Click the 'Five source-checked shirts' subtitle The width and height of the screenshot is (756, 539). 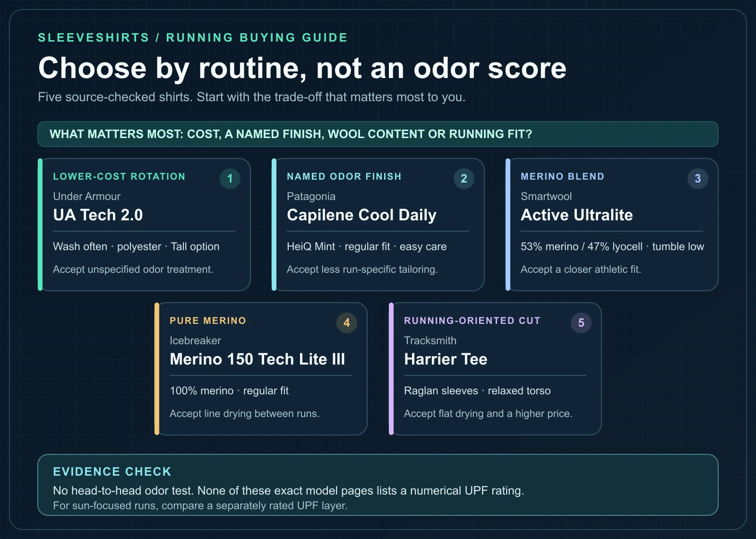(252, 97)
